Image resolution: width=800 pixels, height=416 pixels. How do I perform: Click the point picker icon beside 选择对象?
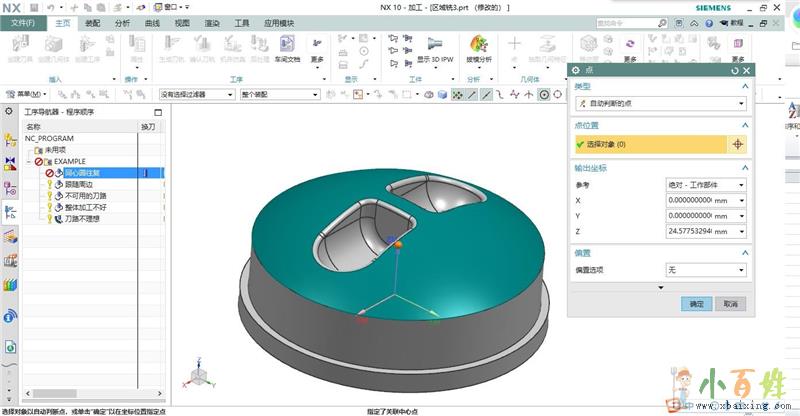pos(739,144)
